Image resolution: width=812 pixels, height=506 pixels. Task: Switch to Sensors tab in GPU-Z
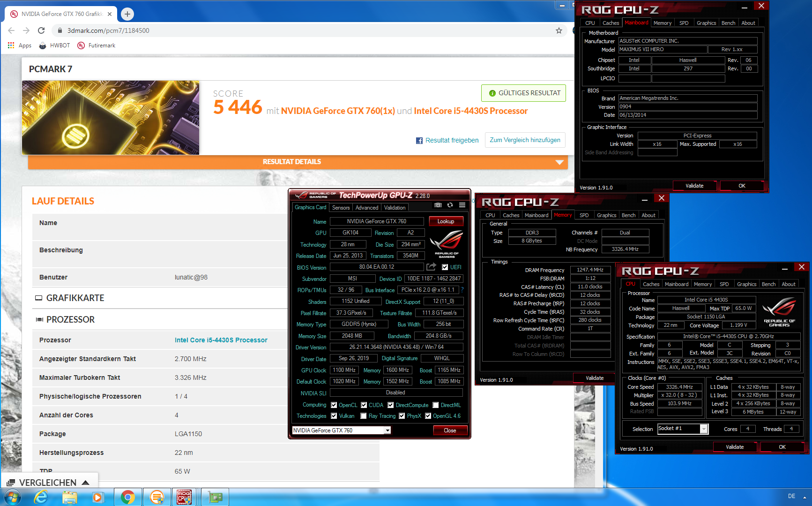(x=341, y=208)
